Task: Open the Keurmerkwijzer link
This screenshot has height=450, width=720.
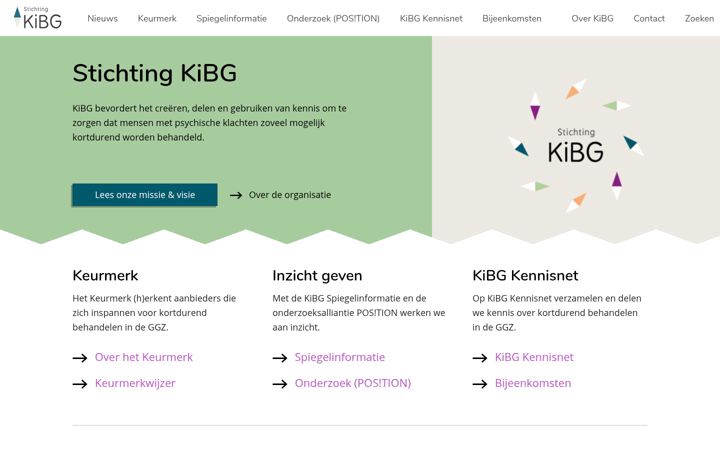Action: 135,383
